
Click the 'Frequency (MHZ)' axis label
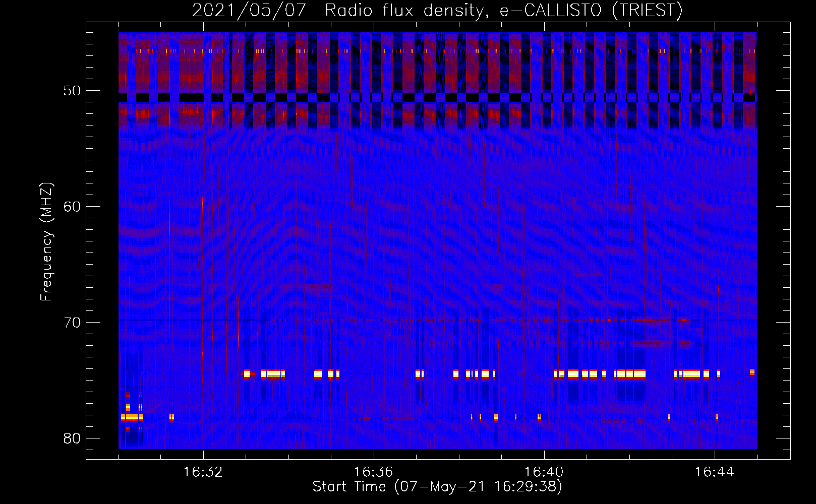(46, 242)
